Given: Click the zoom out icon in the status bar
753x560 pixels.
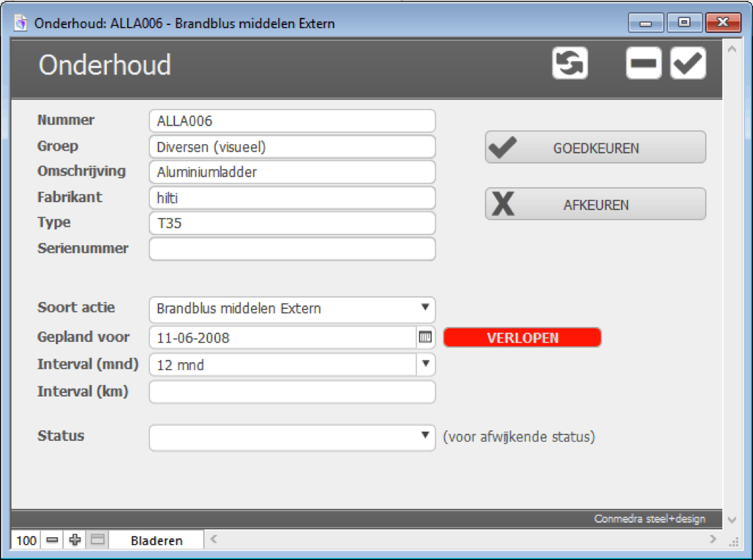Looking at the screenshot, I should point(50,539).
